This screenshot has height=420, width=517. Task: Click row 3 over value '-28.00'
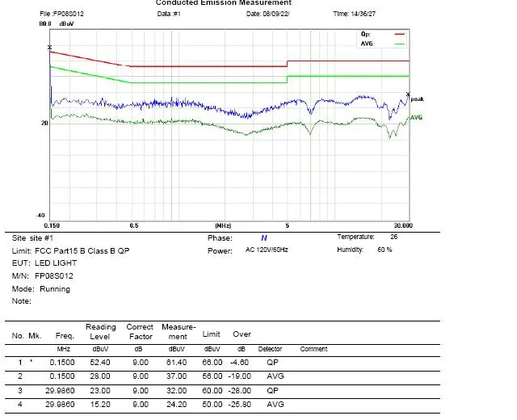(239, 391)
